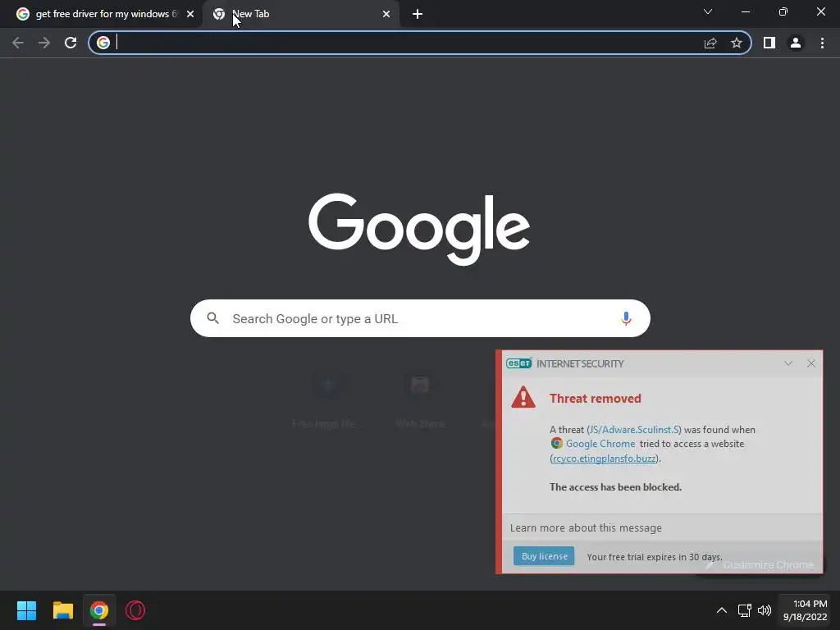This screenshot has height=630, width=840.
Task: Click the Chrome icon on the taskbar
Action: coord(98,610)
